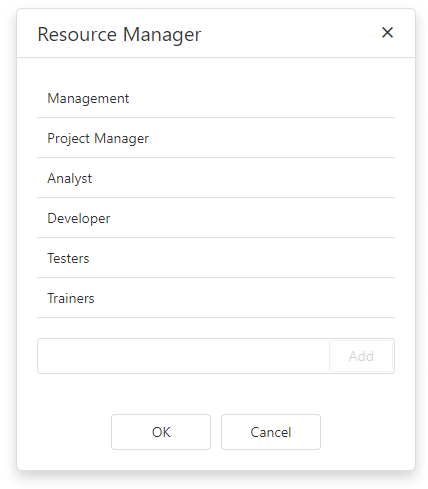Image resolution: width=428 pixels, height=489 pixels.
Task: Select the Trainers resource row
Action: [x=216, y=298]
